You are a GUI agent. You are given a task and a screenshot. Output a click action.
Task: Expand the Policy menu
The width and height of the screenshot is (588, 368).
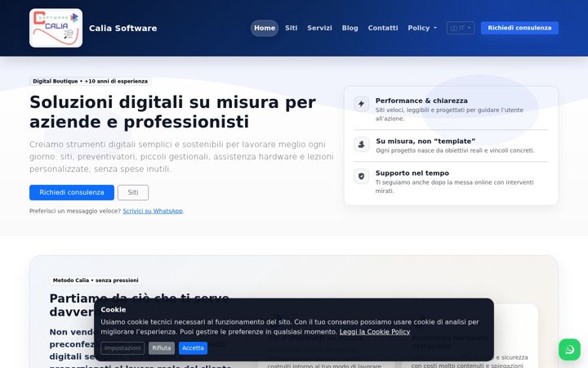click(422, 28)
